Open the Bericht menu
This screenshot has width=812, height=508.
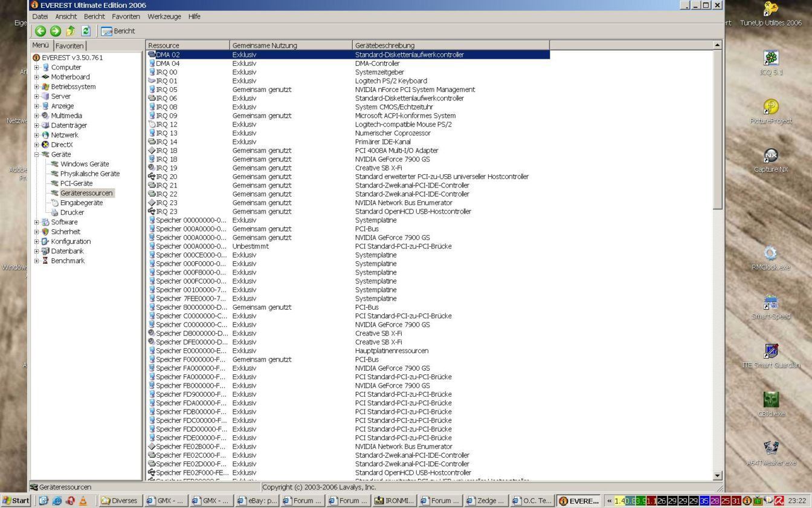pyautogui.click(x=94, y=16)
